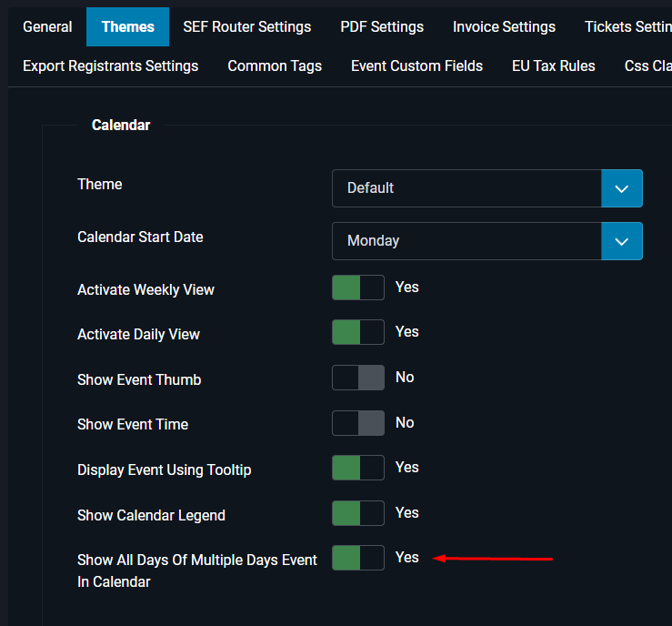Click the Activate Weekly View label

click(x=145, y=290)
